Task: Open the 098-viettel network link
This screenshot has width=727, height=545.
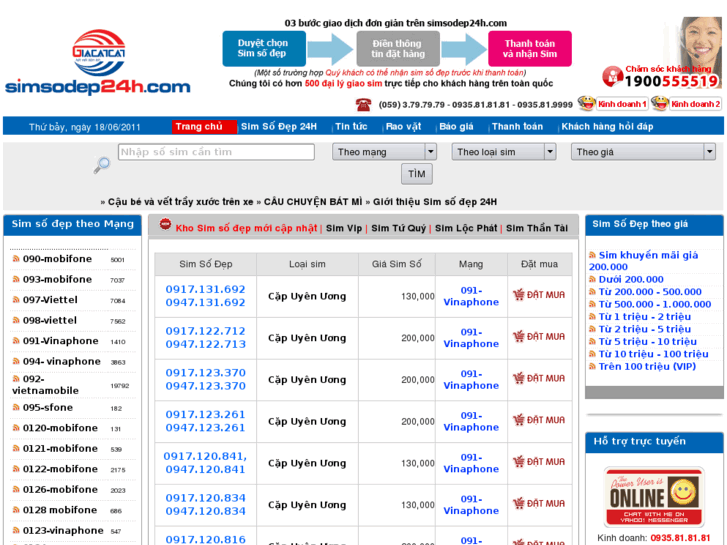Action: click(x=50, y=320)
